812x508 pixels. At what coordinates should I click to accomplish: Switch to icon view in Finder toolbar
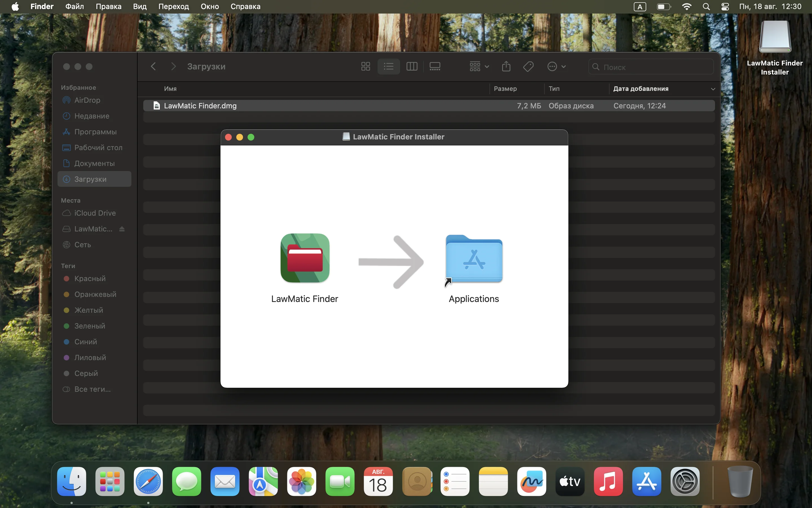[365, 67]
